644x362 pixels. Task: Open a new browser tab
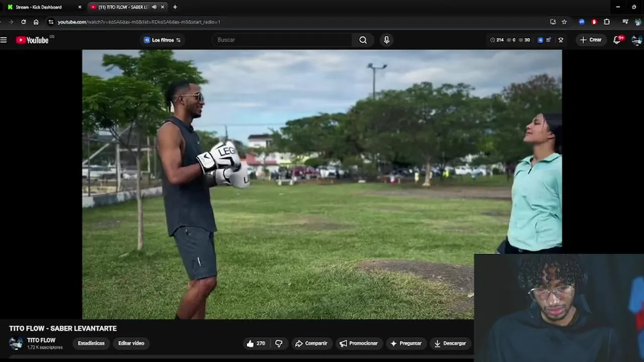point(175,7)
